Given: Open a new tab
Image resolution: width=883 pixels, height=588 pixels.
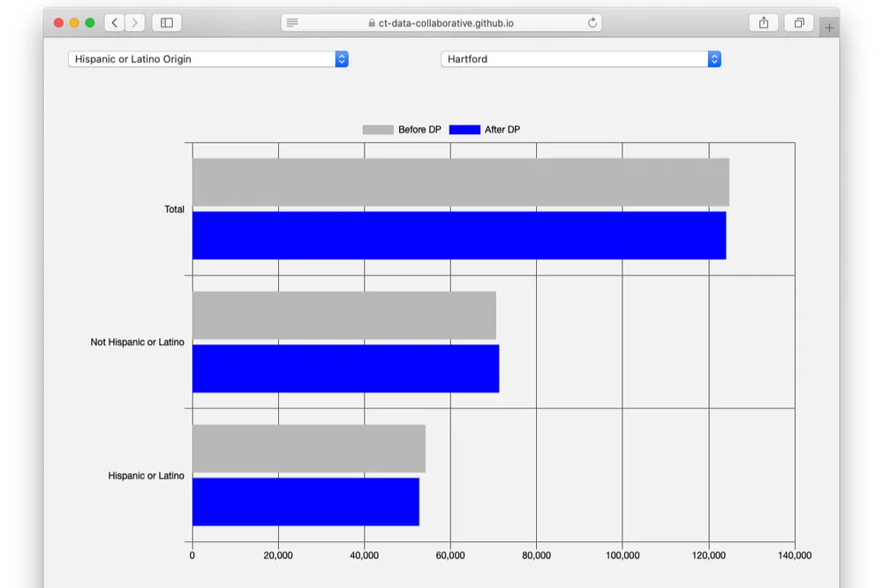Looking at the screenshot, I should [x=828, y=27].
